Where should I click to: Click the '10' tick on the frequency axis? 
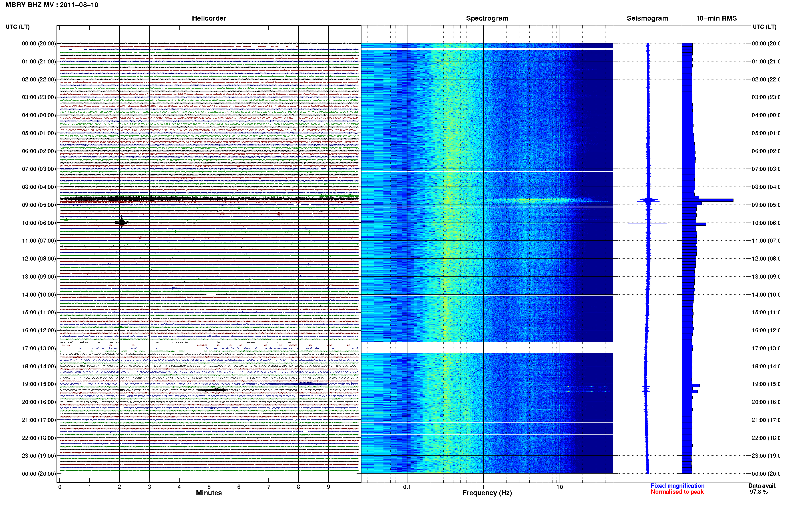tap(560, 487)
